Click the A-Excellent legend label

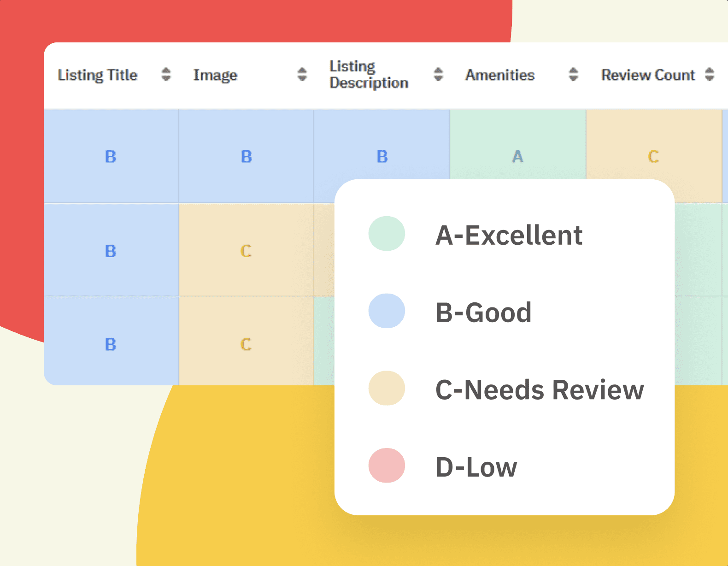coord(509,235)
